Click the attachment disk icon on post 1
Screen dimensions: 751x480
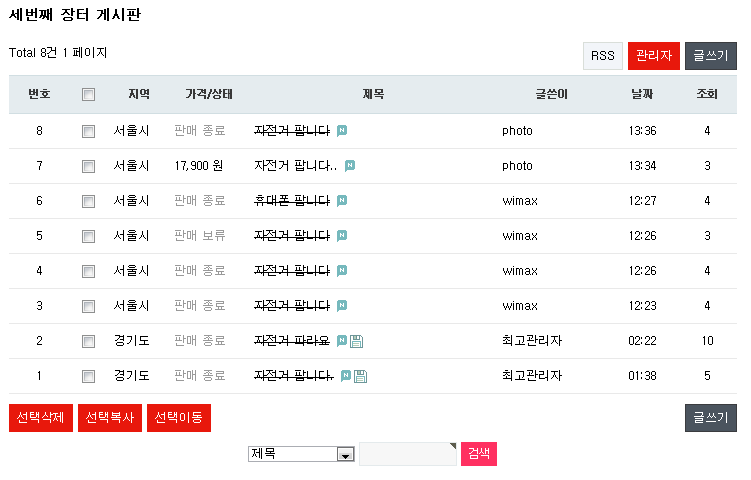[x=361, y=376]
